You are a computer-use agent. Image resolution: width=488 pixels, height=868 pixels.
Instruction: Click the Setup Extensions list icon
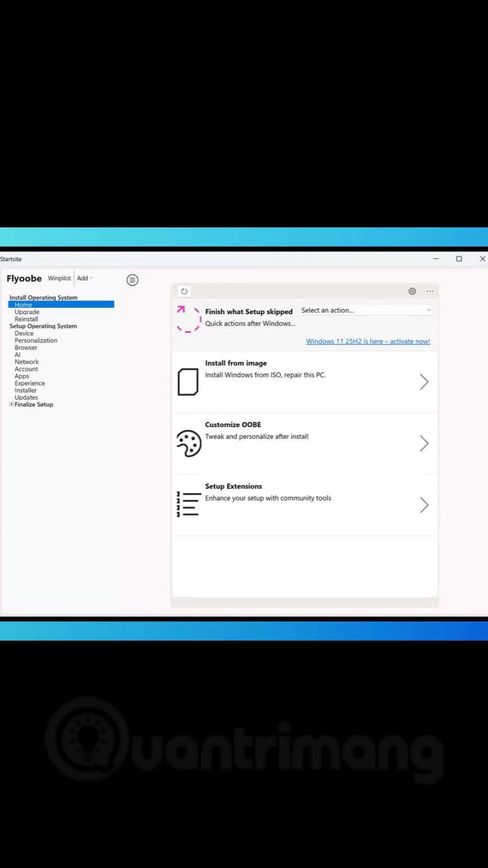[x=188, y=505]
